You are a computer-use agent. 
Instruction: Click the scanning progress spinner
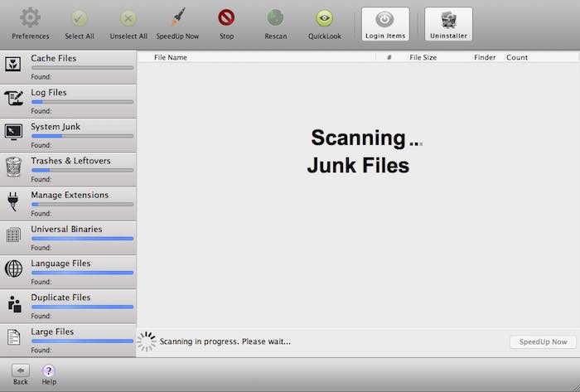[147, 341]
